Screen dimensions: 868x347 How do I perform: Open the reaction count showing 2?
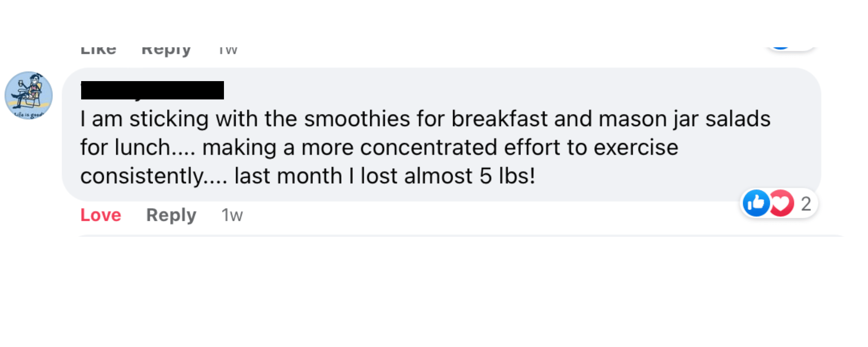(806, 203)
